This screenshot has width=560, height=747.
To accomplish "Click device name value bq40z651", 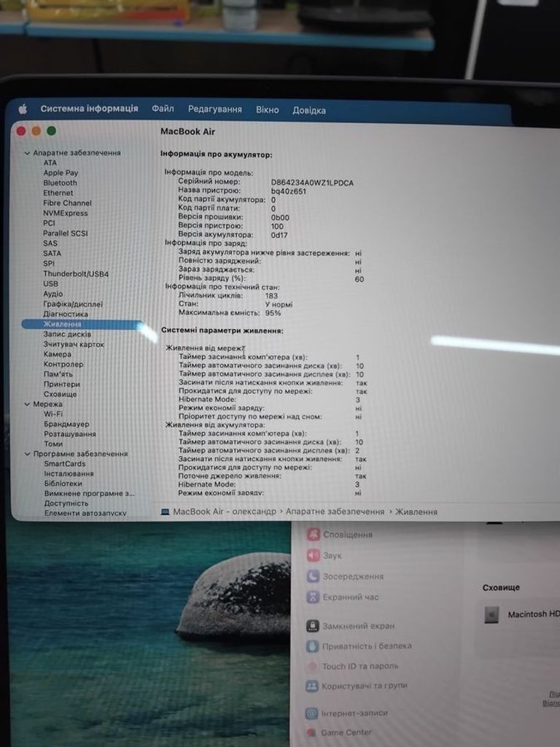I will point(289,192).
